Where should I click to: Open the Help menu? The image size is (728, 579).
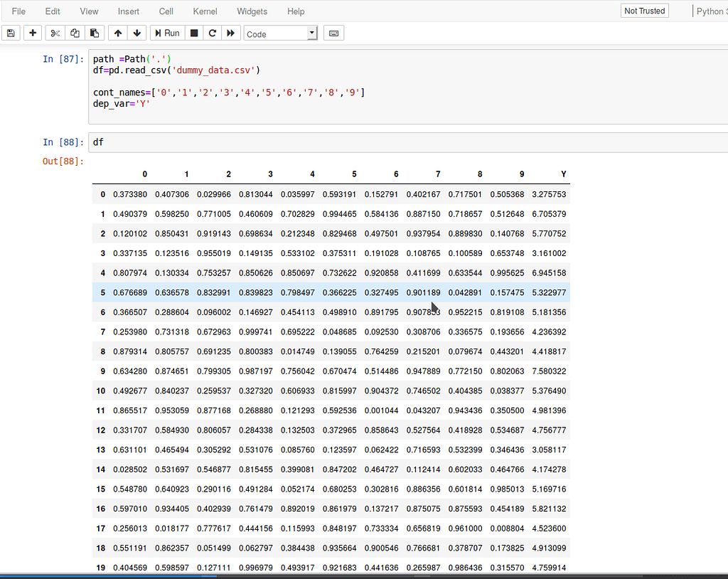tap(296, 11)
